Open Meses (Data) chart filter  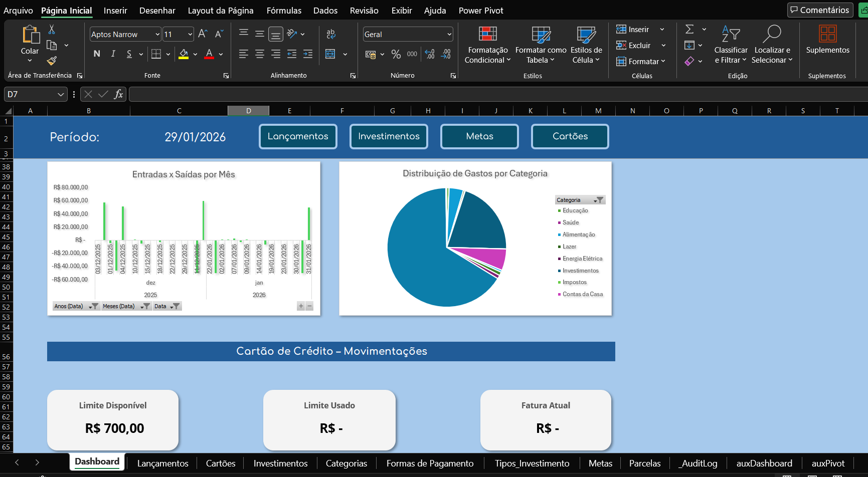145,306
